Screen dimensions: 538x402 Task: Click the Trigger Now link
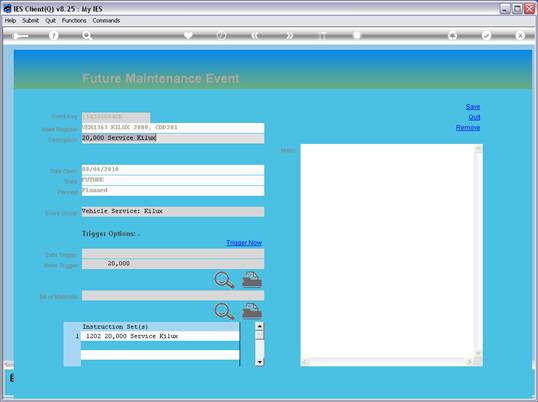click(244, 243)
